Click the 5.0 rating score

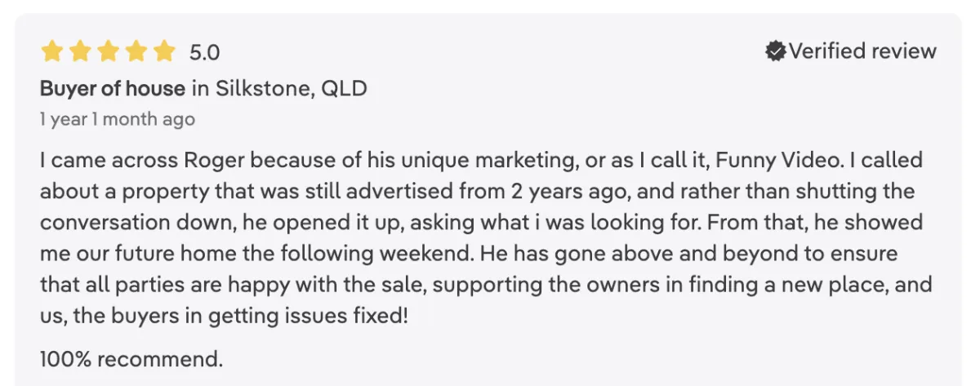click(204, 53)
